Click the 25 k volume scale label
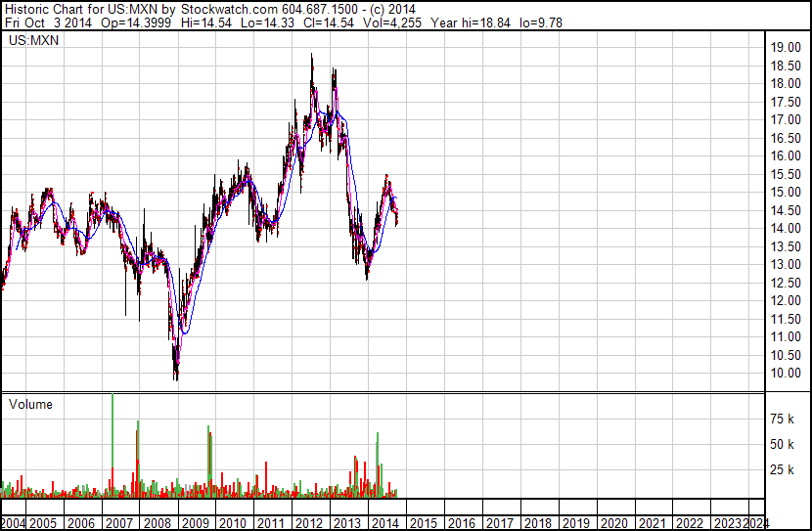The image size is (812, 531). click(x=782, y=470)
